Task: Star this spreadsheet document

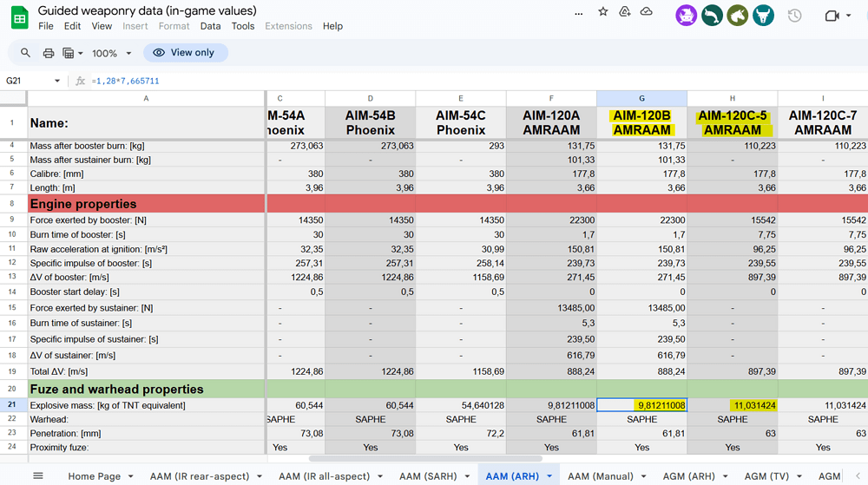Action: (x=603, y=12)
